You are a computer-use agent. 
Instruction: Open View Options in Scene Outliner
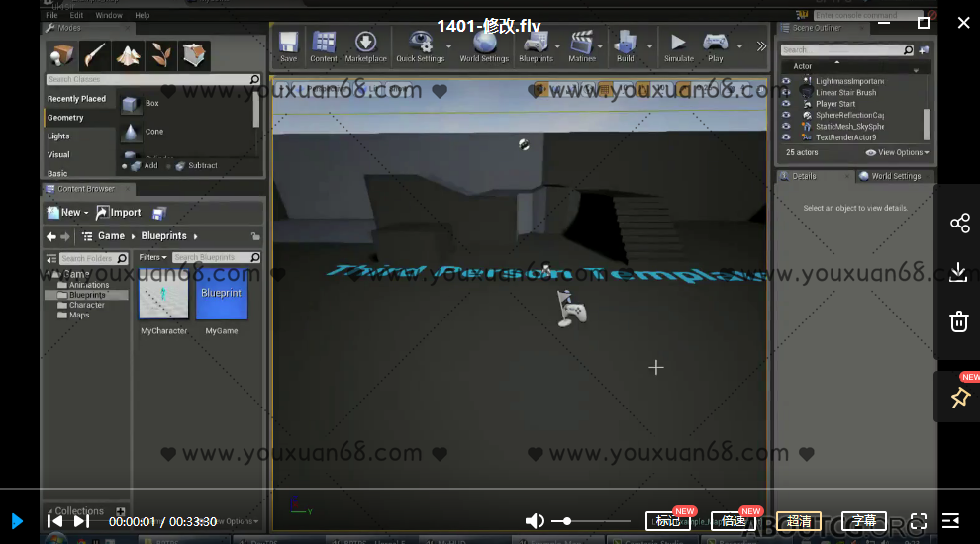(x=898, y=152)
